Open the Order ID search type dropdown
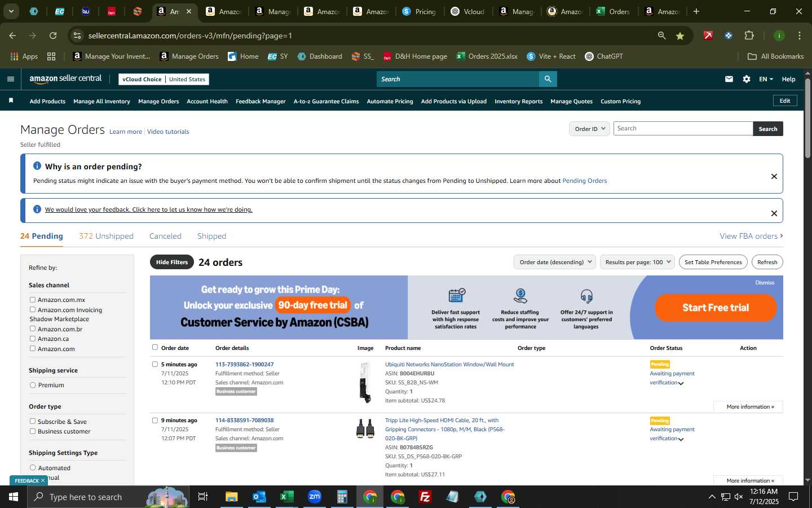This screenshot has width=812, height=508. (589, 129)
